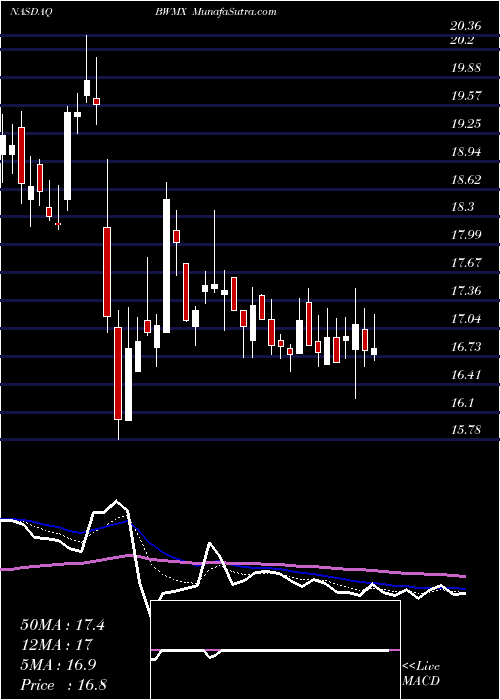Click the MunafaSutra.com watermark text
Screen dimensions: 500x700
[x=234, y=12]
